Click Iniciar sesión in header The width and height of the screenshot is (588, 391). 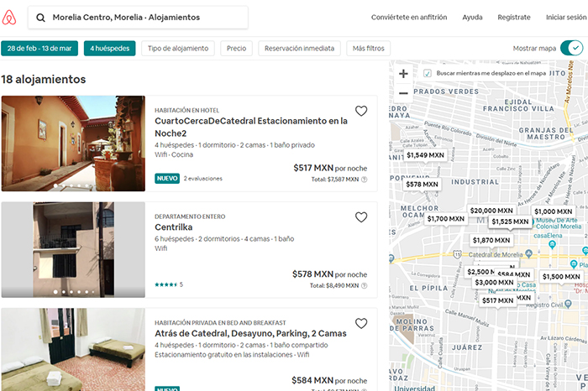(x=567, y=17)
